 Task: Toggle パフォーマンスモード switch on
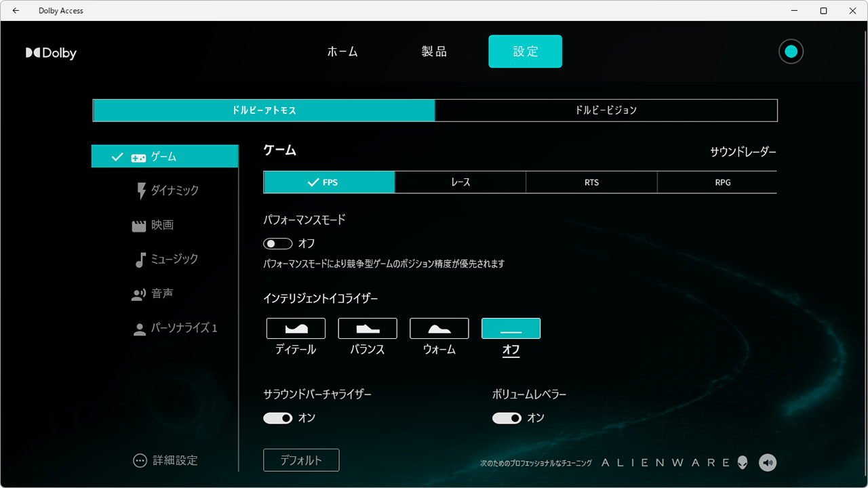click(x=278, y=243)
